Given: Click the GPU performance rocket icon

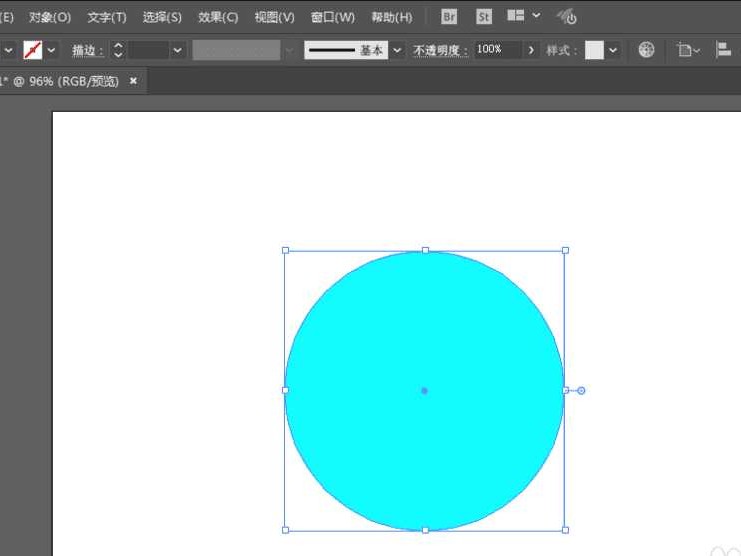Looking at the screenshot, I should 567,17.
